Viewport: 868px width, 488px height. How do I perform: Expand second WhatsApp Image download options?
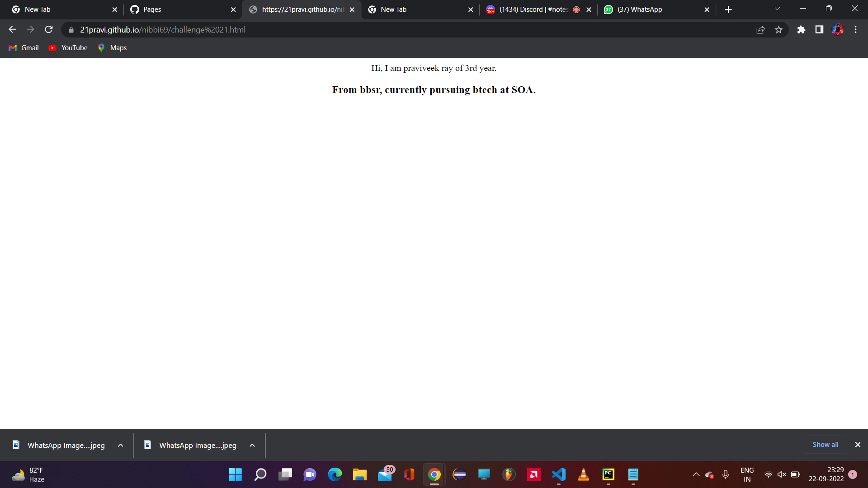(x=252, y=446)
